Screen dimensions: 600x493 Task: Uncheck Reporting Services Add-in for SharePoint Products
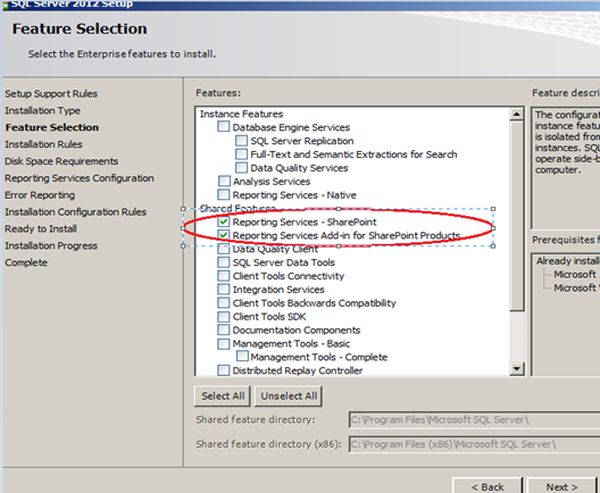tap(223, 235)
